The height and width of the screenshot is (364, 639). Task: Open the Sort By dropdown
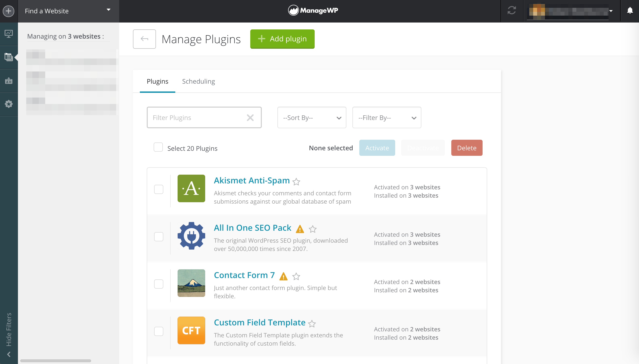312,117
